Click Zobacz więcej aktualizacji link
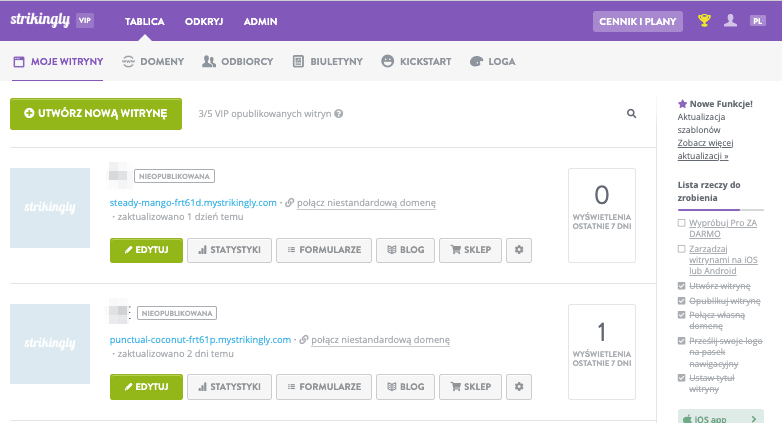 705,149
